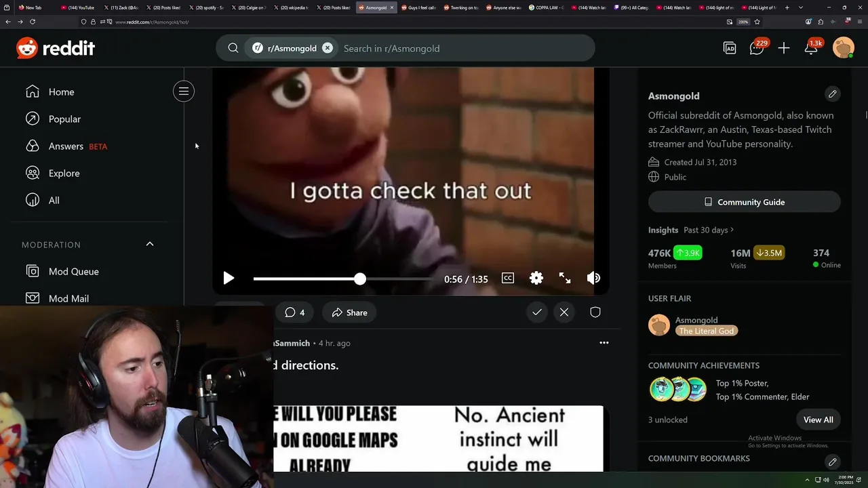The image size is (868, 488).
Task: Go back in the browser
Action: tap(8, 22)
